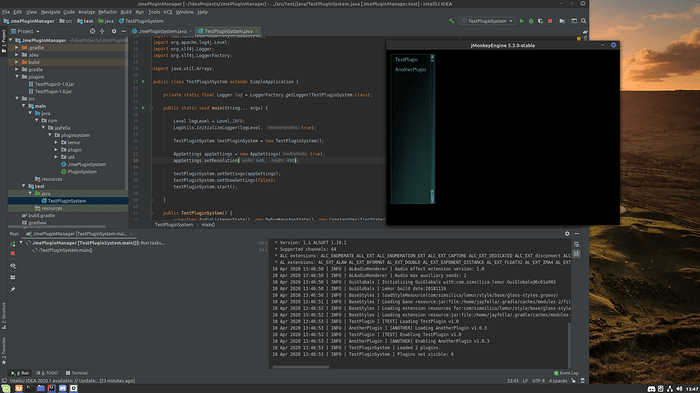Click the green Build project hammer icon
This screenshot has width=700, height=393.
click(x=451, y=21)
